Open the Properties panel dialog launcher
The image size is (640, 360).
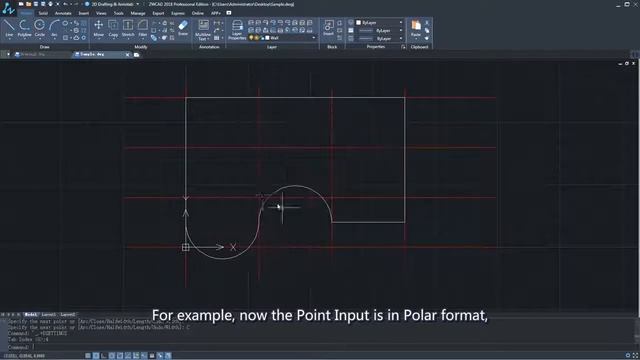[x=403, y=47]
